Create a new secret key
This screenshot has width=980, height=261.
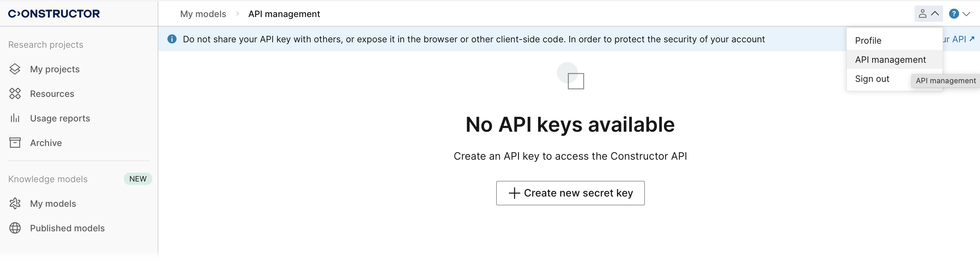(x=570, y=193)
